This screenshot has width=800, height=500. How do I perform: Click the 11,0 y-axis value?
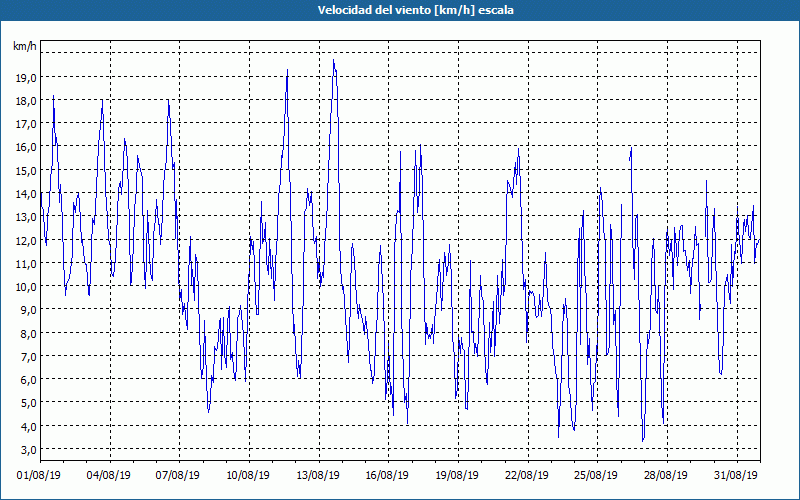point(26,263)
